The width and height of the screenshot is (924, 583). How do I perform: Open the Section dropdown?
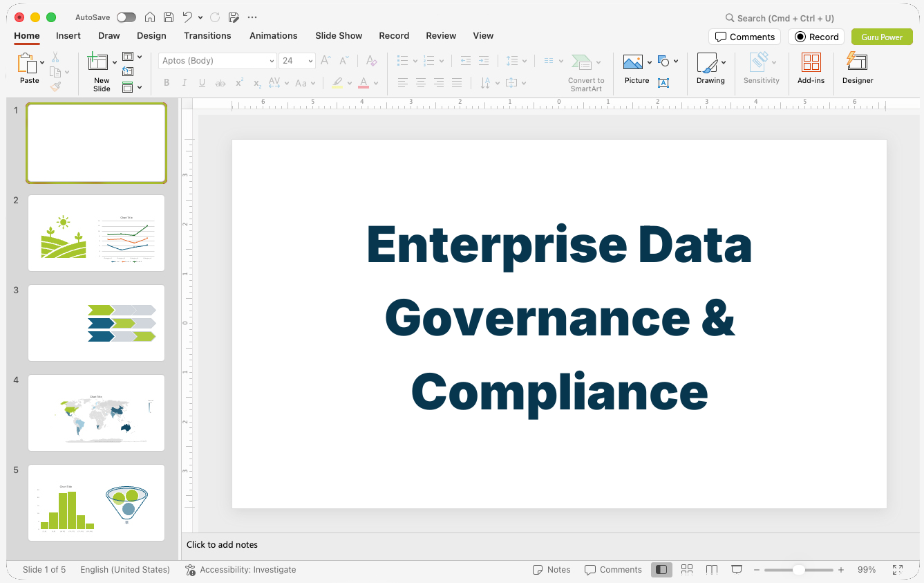pos(132,87)
